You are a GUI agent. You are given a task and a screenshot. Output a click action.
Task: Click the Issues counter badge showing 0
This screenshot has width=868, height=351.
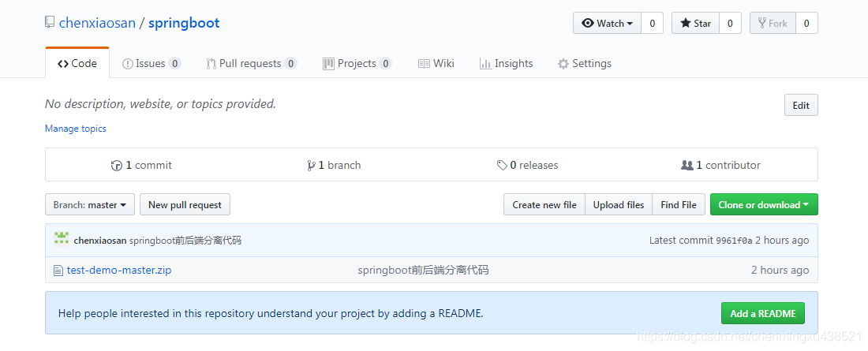(174, 64)
